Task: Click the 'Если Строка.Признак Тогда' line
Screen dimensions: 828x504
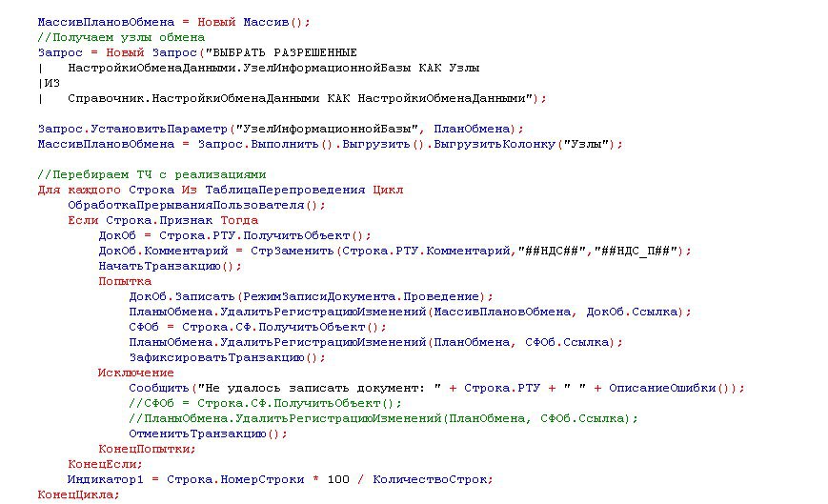Action: (x=163, y=220)
